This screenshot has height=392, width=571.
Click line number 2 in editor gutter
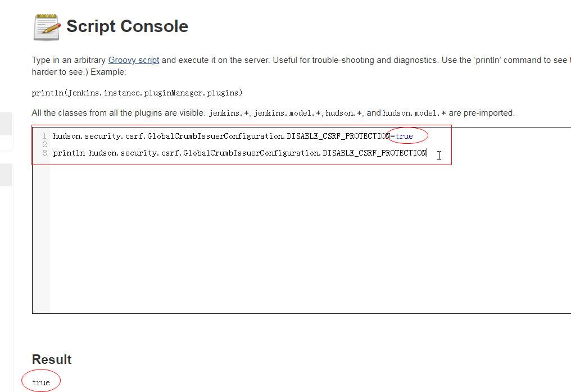[45, 144]
